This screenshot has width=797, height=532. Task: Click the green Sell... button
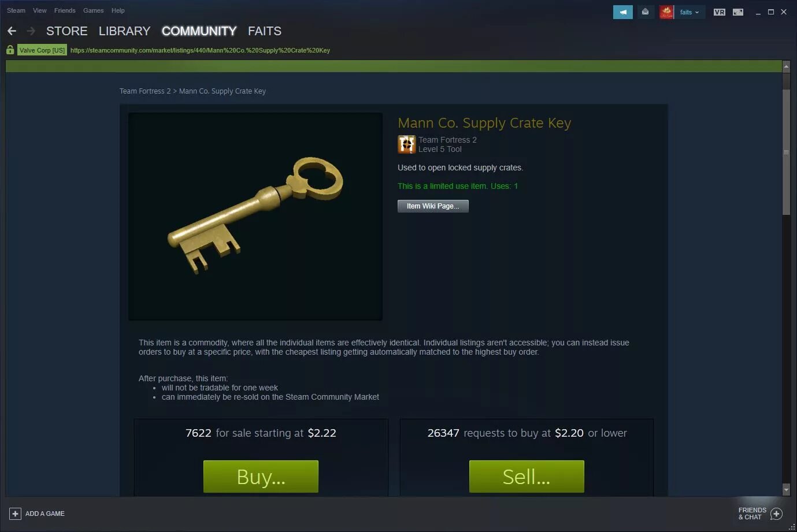pyautogui.click(x=527, y=477)
